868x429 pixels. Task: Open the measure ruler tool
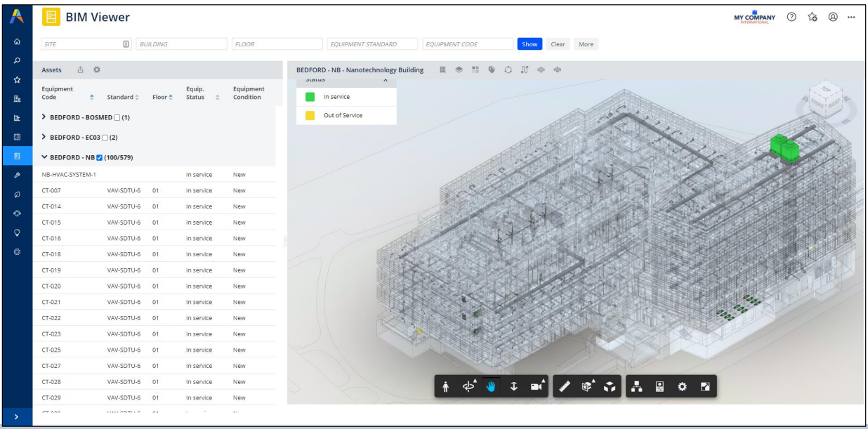pos(566,387)
